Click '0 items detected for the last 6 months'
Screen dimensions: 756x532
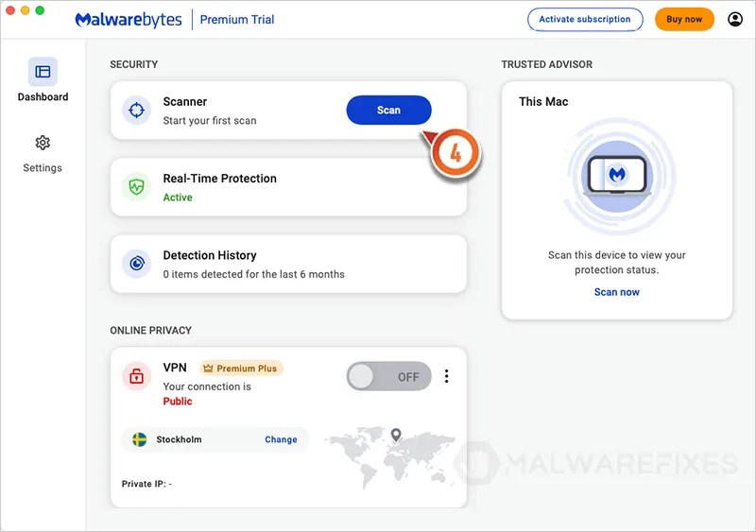click(253, 274)
